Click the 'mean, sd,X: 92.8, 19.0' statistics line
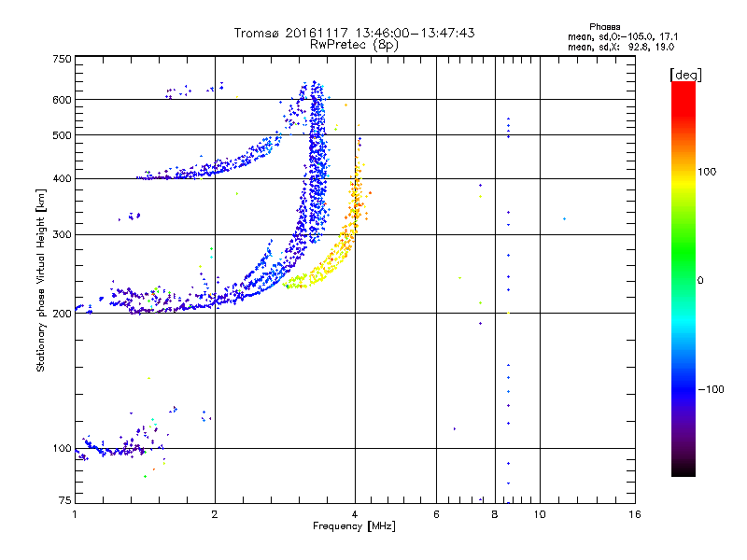The width and height of the screenshot is (747, 560). [621, 48]
